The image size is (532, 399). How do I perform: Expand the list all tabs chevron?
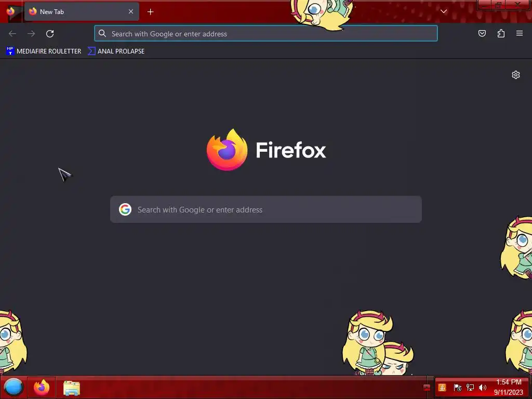tap(444, 11)
